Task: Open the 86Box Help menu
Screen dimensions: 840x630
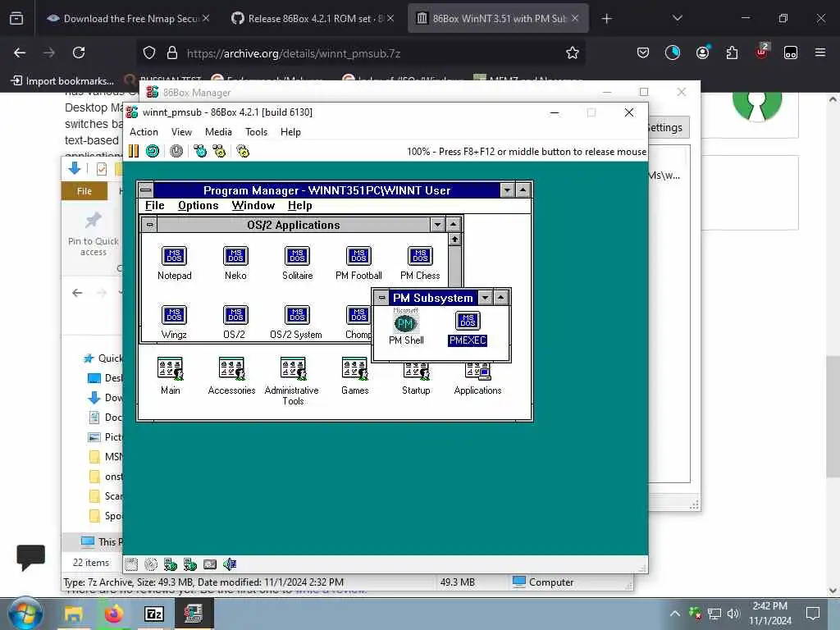Action: pyautogui.click(x=290, y=132)
